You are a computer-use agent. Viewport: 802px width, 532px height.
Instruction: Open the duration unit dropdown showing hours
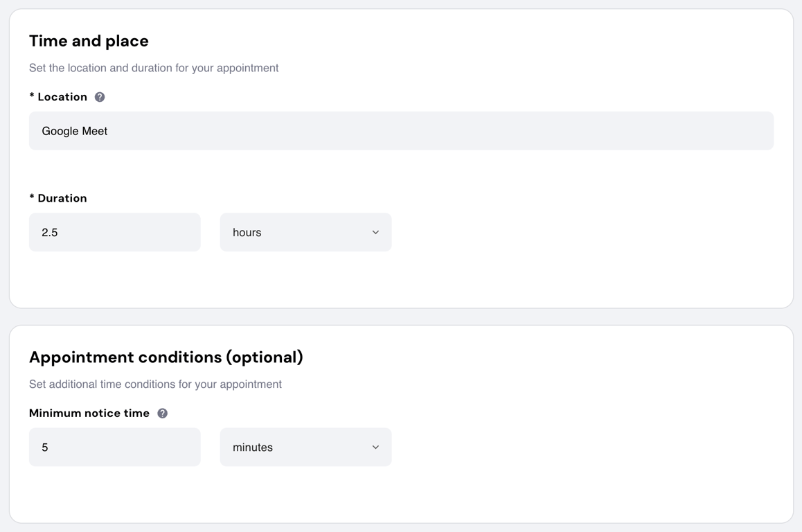tap(305, 232)
